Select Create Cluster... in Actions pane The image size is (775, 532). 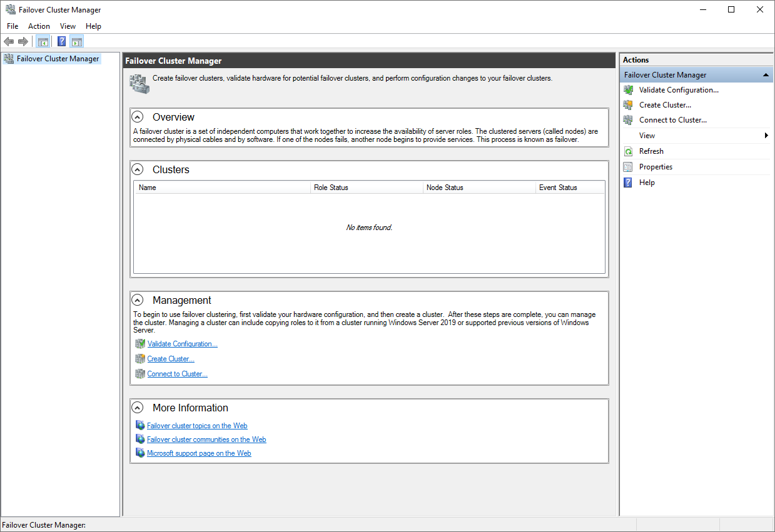click(665, 105)
